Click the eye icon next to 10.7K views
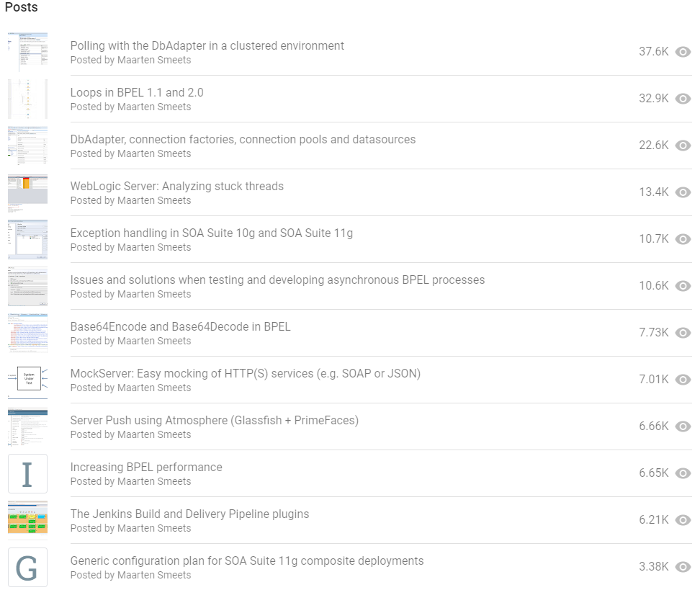 pos(683,239)
